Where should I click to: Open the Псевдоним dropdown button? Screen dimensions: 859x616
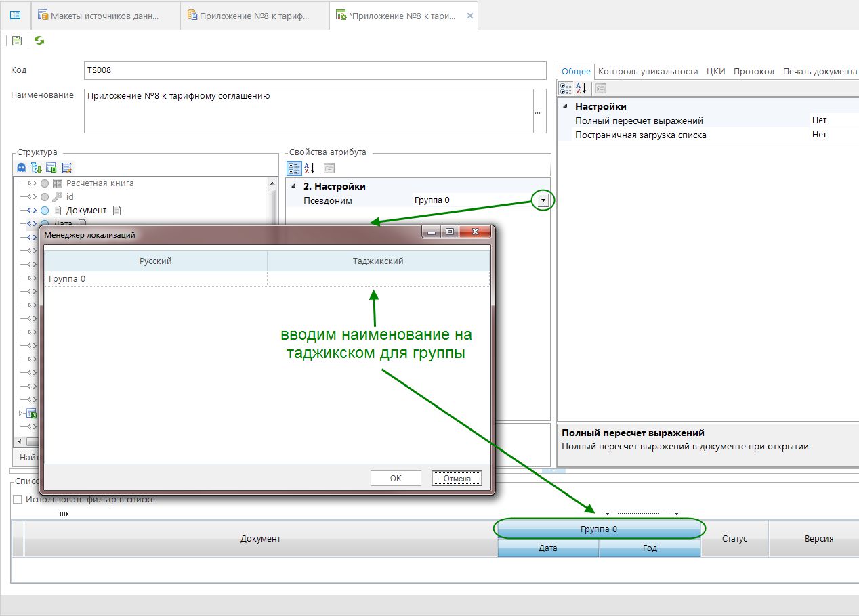[543, 200]
